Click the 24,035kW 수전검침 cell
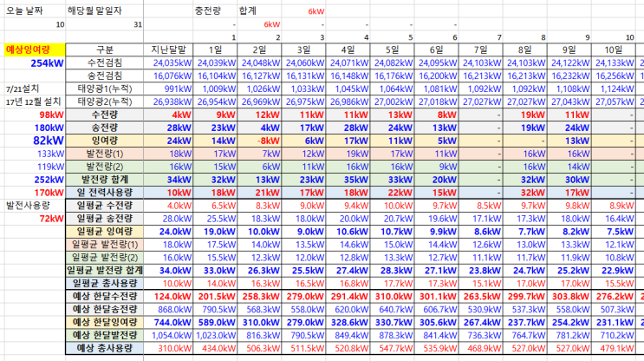The width and height of the screenshot is (644, 361). [168, 62]
